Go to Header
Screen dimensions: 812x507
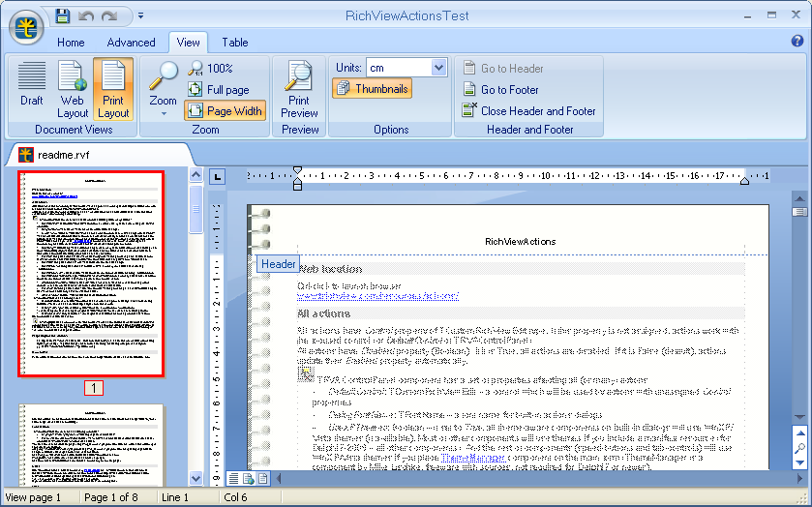(503, 69)
